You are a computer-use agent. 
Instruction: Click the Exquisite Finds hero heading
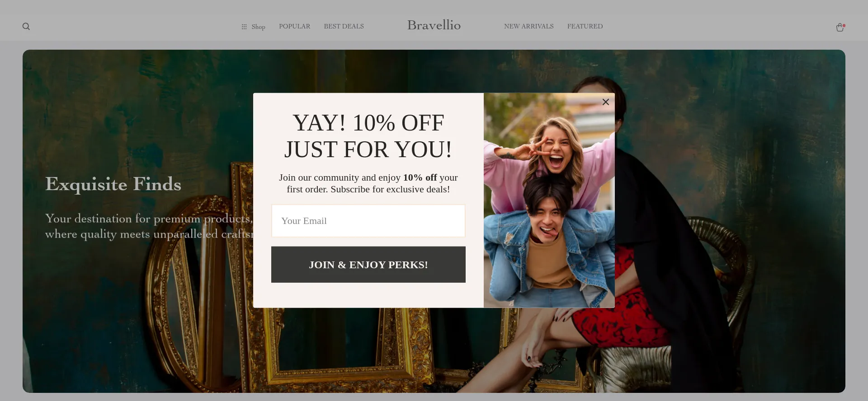click(x=113, y=184)
